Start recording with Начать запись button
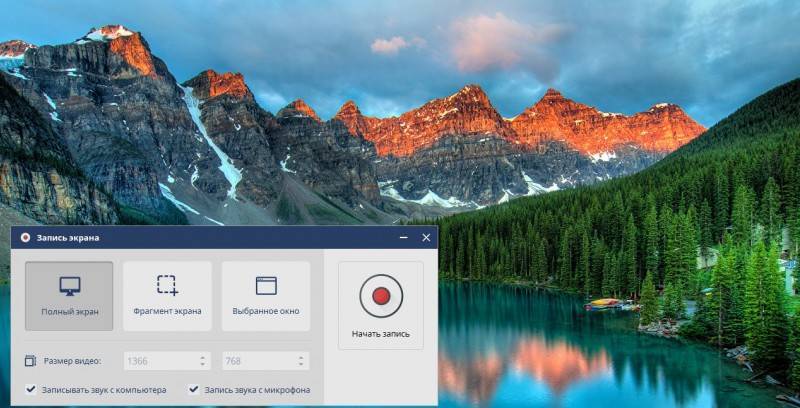The height and width of the screenshot is (408, 800). pyautogui.click(x=381, y=305)
